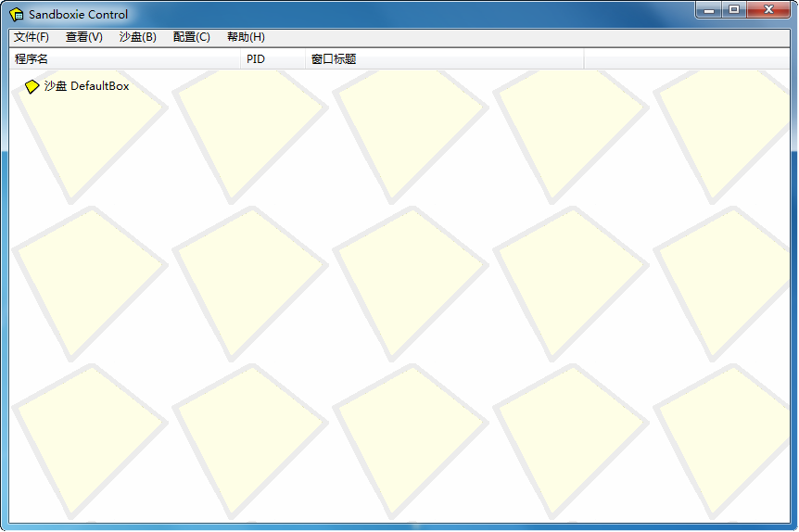Open the 配置(C) menu
The width and height of the screenshot is (799, 532).
click(x=192, y=37)
